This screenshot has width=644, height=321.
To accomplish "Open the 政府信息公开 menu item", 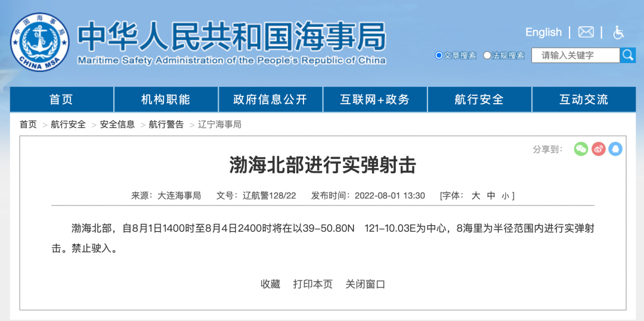I will 270,99.
